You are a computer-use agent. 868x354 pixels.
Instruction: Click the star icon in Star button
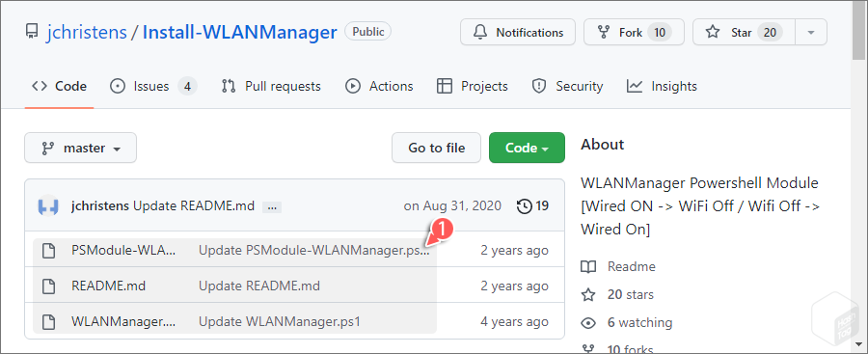coord(713,32)
